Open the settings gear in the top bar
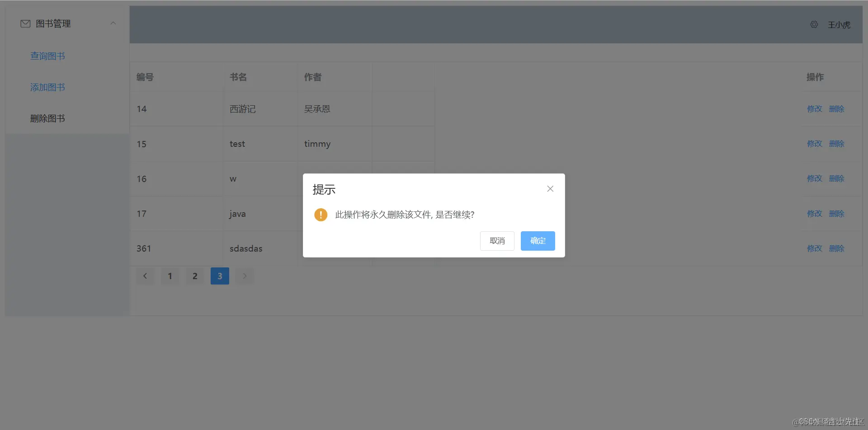Screen dimensions: 868x430 pos(814,24)
